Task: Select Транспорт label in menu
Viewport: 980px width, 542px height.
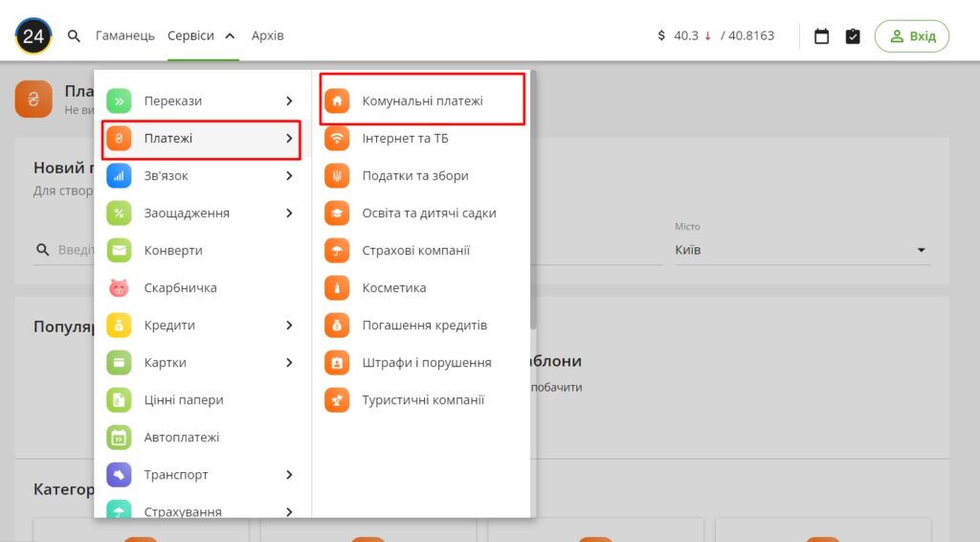Action: tap(176, 475)
